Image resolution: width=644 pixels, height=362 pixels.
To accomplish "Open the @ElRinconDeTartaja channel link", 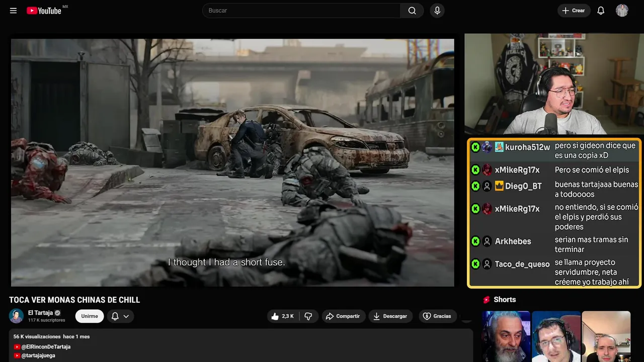I will pos(46,347).
